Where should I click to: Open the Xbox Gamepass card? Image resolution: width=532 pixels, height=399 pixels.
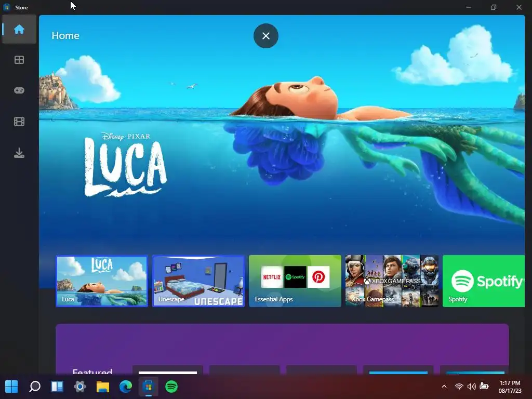pos(392,281)
